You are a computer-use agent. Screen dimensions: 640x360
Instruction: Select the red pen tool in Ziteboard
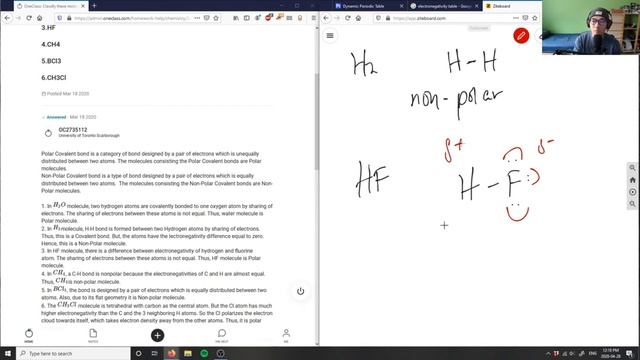(x=521, y=36)
